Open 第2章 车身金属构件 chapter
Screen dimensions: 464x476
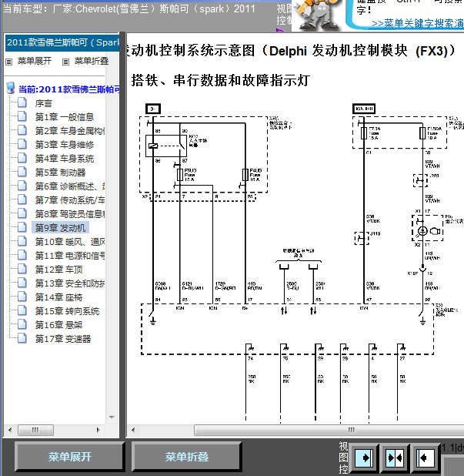pyautogui.click(x=70, y=131)
